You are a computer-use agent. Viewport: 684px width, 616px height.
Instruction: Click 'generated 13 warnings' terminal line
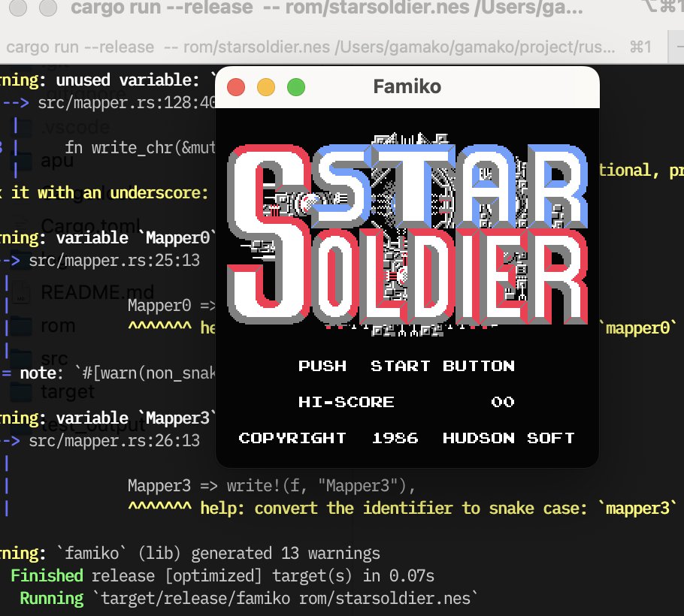pyautogui.click(x=190, y=553)
